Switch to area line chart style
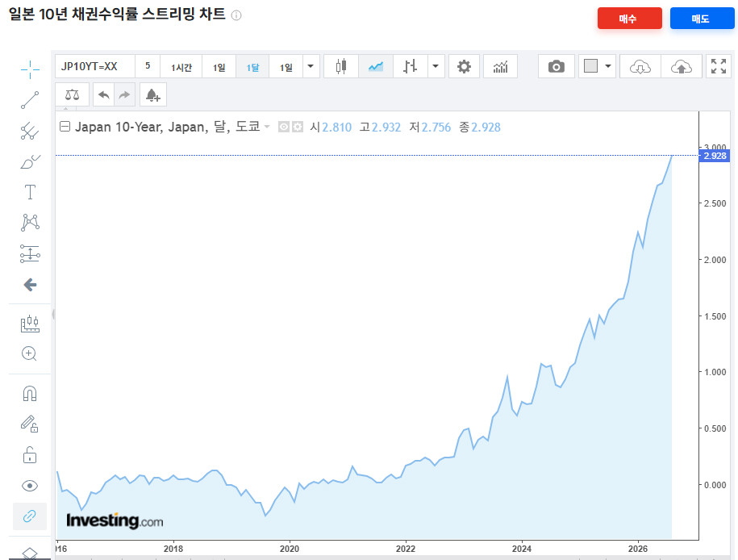The image size is (738, 560). 376,66
